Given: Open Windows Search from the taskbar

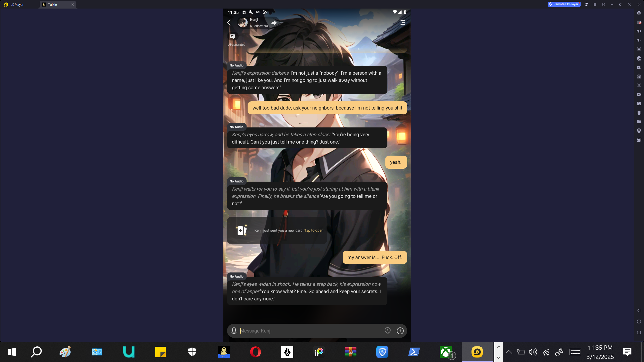Looking at the screenshot, I should pyautogui.click(x=36, y=352).
